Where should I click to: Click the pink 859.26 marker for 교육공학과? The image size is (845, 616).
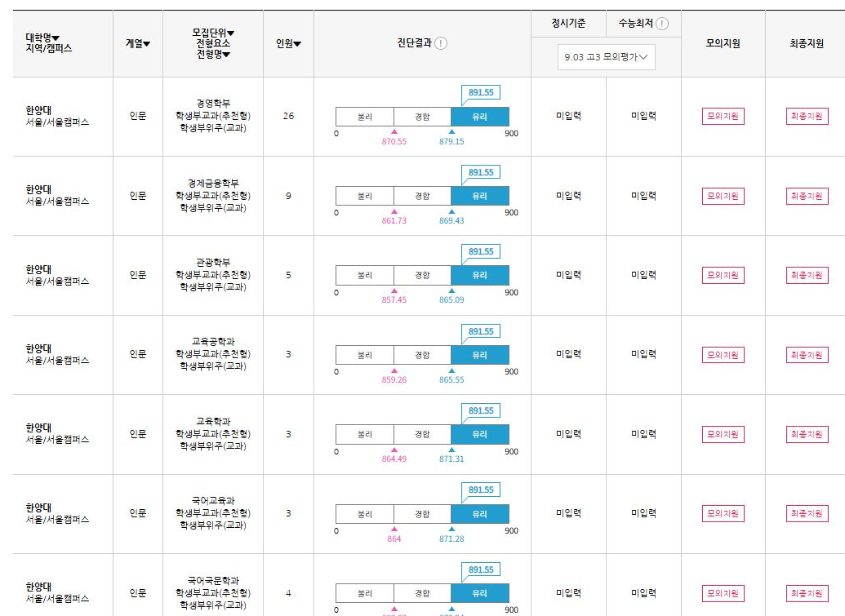(x=394, y=370)
